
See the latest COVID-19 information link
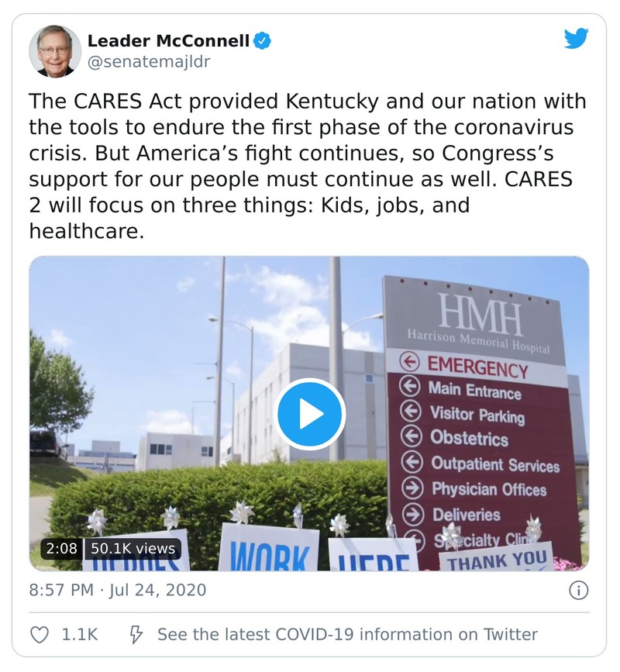click(347, 634)
